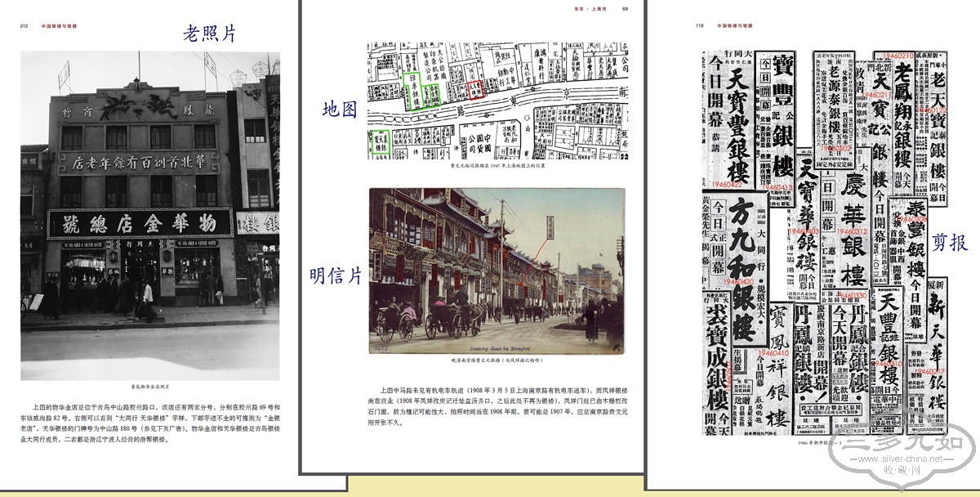
Task: Click the blue 老照片 label
Action: [209, 34]
